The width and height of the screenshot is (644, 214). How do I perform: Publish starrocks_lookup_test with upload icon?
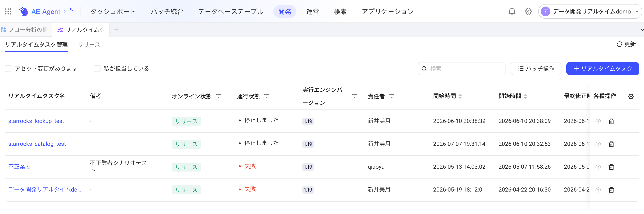598,121
